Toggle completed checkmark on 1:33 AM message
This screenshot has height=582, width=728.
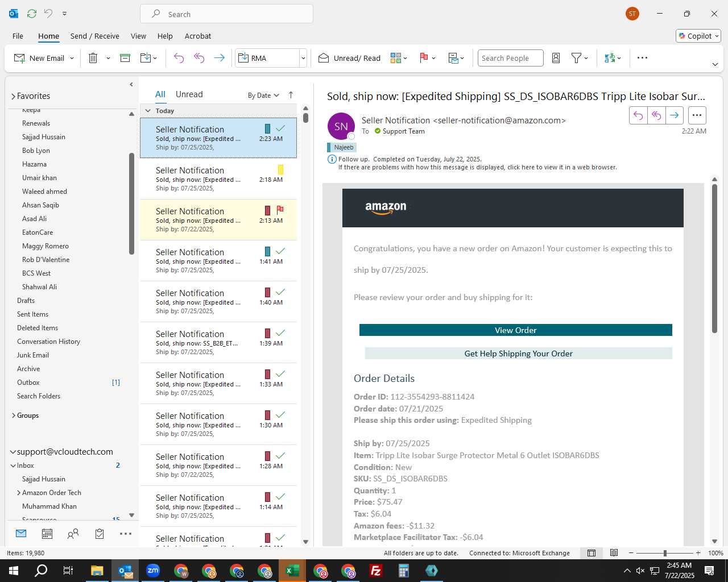[x=280, y=374]
